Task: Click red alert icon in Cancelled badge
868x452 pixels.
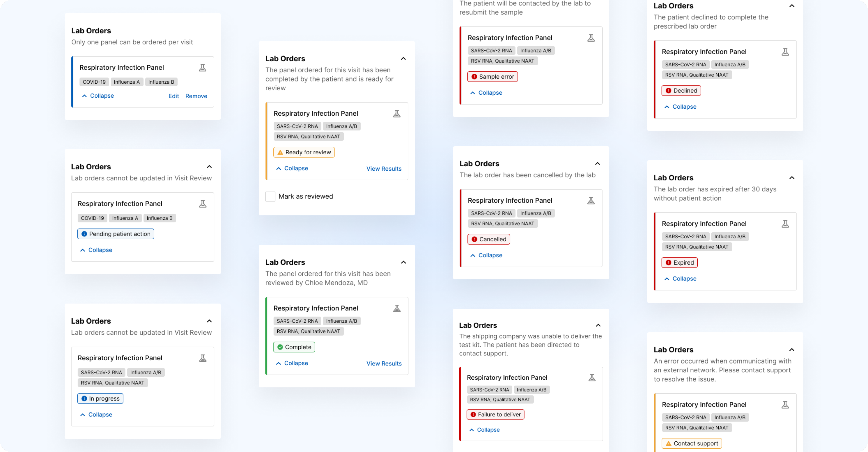Action: pos(474,239)
